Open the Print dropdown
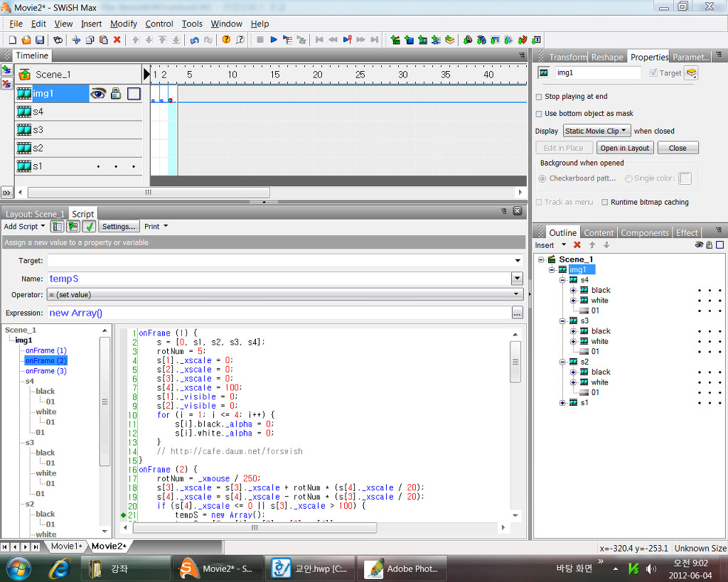 tap(156, 227)
